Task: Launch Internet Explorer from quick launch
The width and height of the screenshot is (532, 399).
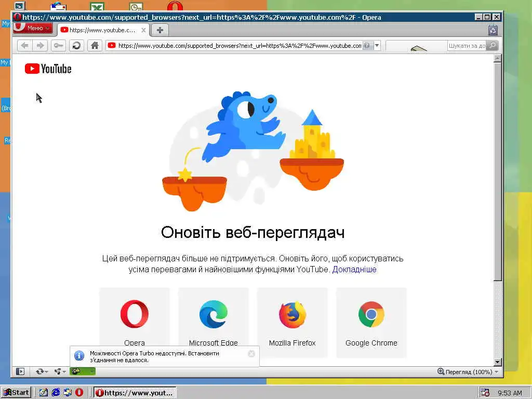Action: tap(56, 393)
